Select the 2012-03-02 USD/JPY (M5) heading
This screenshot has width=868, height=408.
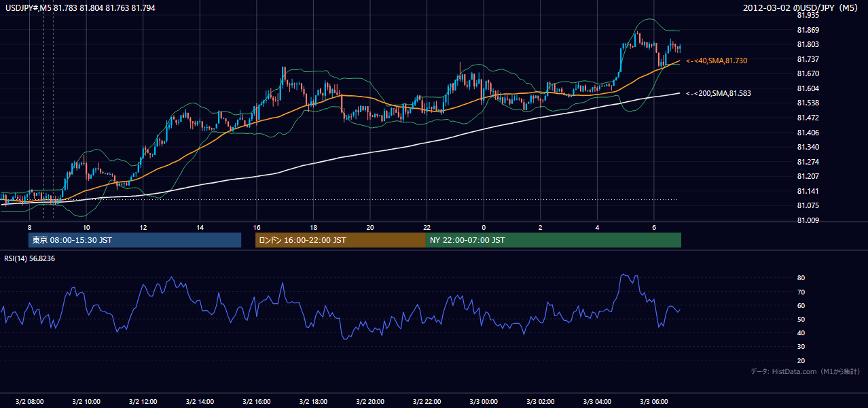[801, 7]
